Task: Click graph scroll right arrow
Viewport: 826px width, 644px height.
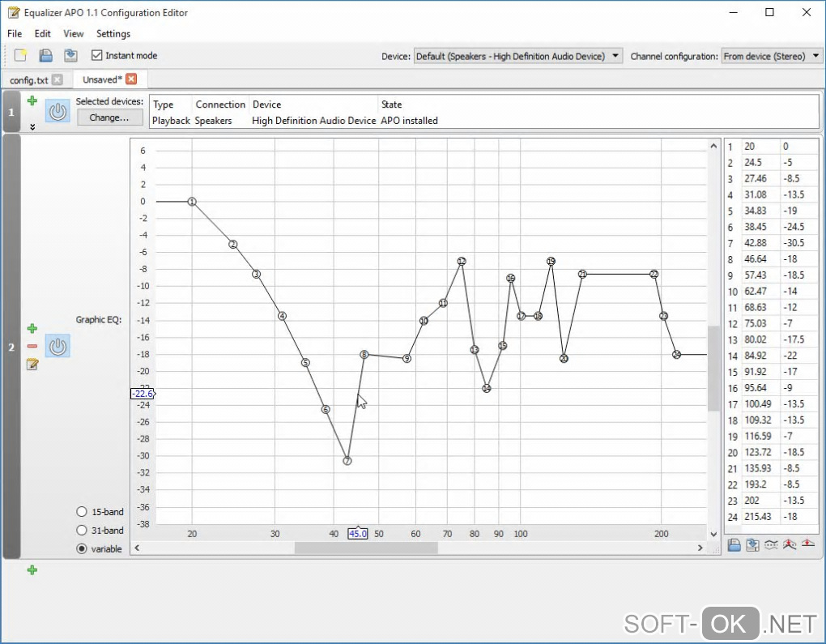Action: click(700, 548)
